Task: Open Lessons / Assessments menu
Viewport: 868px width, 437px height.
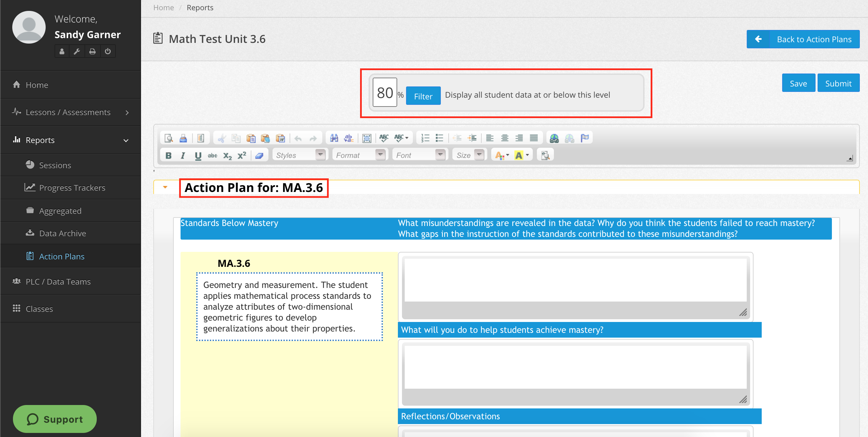Action: 68,112
